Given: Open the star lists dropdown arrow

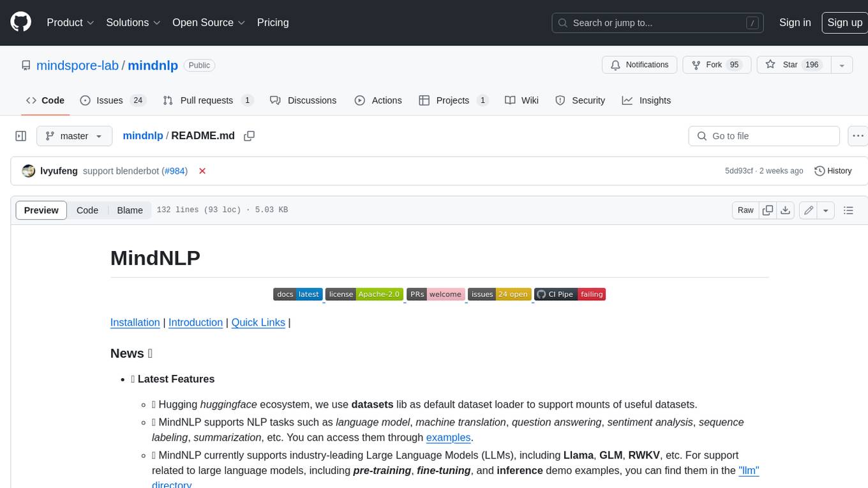Looking at the screenshot, I should [842, 65].
